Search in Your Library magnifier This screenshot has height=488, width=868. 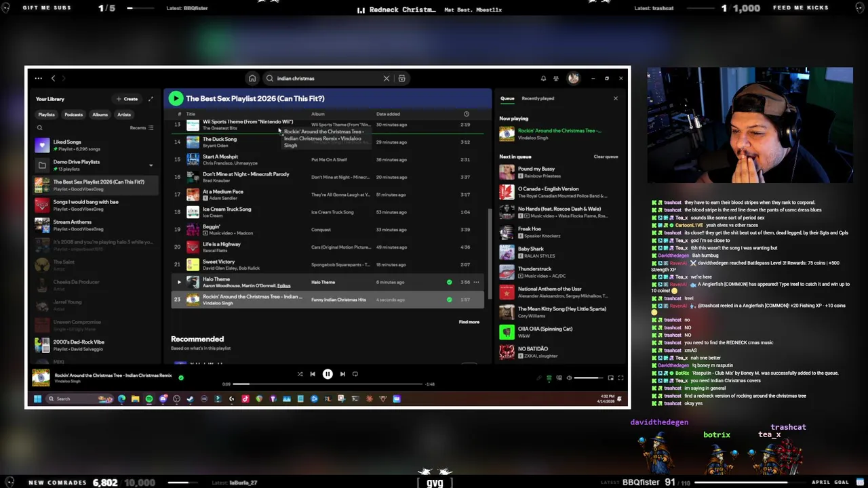click(x=39, y=128)
